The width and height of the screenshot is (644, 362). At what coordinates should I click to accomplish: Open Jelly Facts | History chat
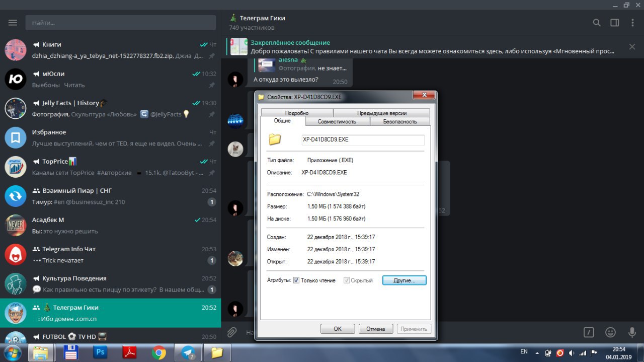(x=111, y=108)
